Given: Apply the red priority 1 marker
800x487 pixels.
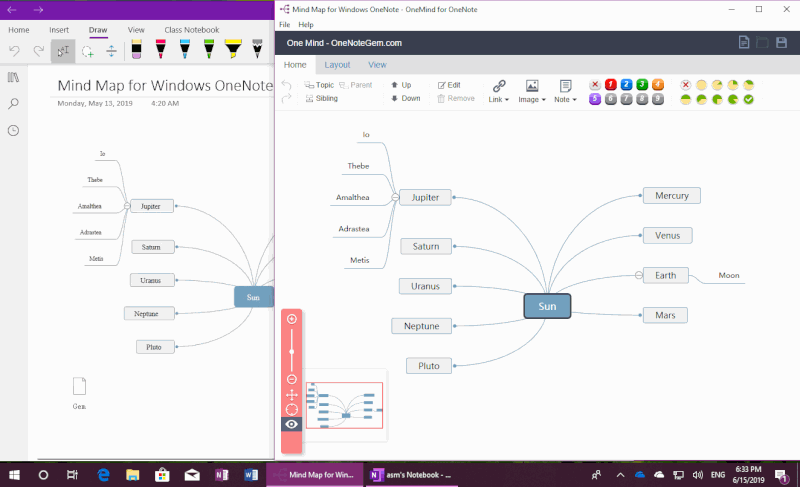Looking at the screenshot, I should point(611,85).
